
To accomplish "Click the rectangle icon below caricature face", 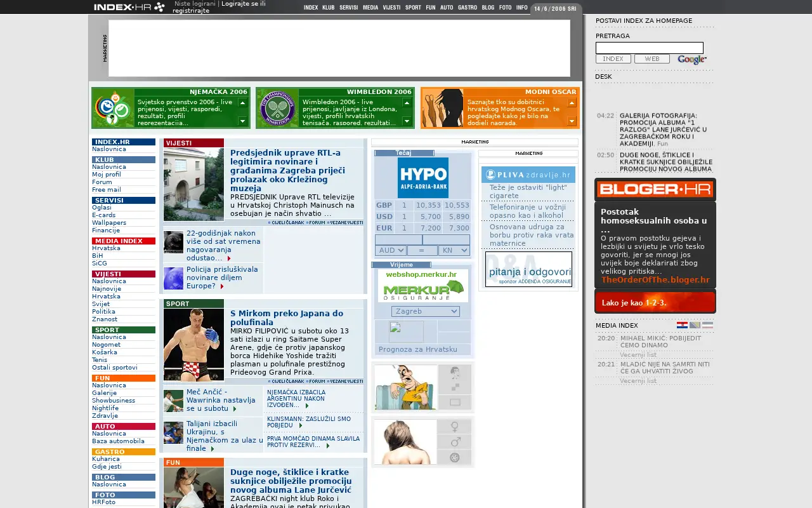I will 454,402.
